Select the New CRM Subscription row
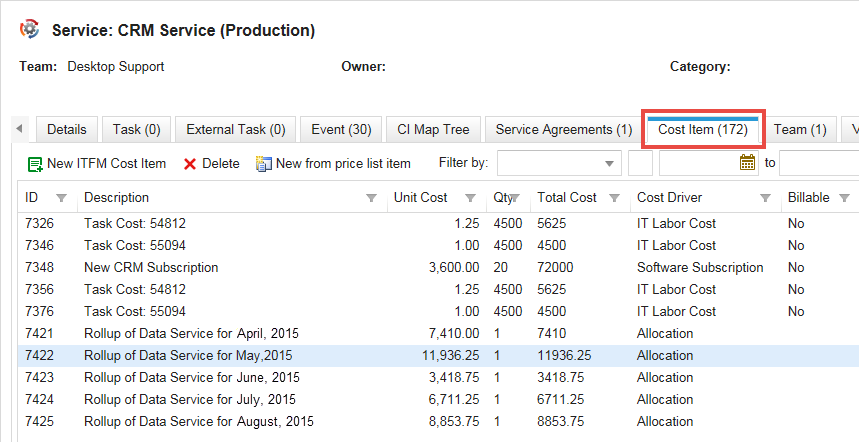Viewport: 859px width, 442px height. (x=151, y=267)
